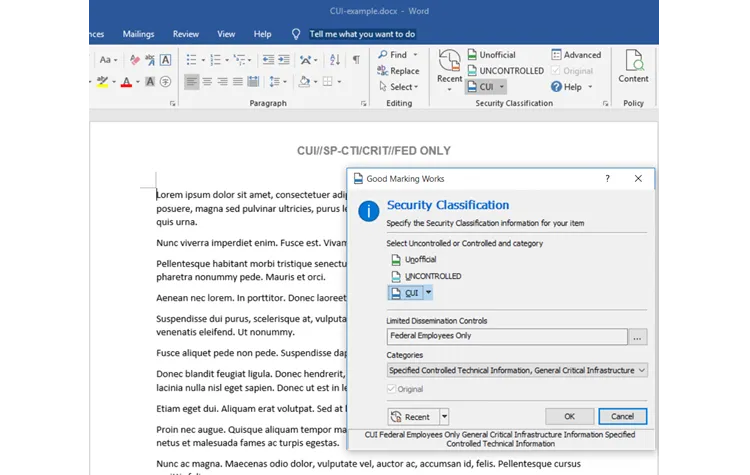Click Cancel in Security Classification dialog
The width and height of the screenshot is (750, 475).
pos(622,417)
